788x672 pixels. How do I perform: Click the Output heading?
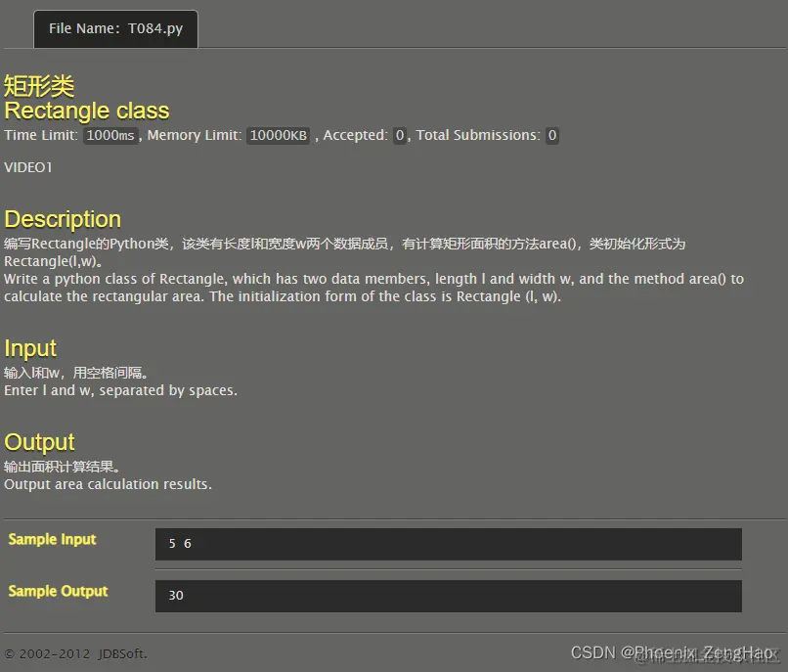(x=40, y=442)
